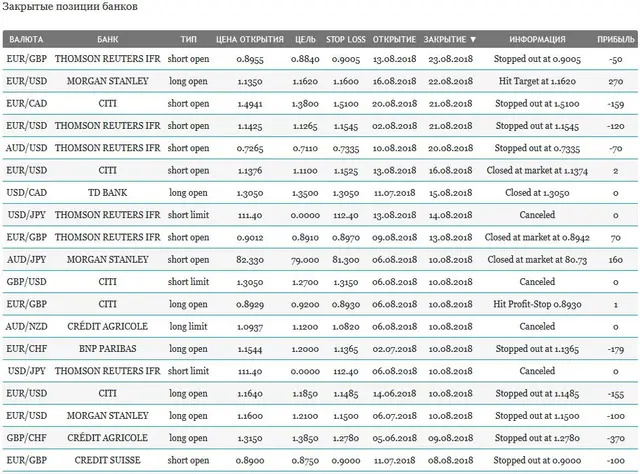The image size is (640, 474).
Task: Click TD BANK cell
Action: pyautogui.click(x=108, y=193)
